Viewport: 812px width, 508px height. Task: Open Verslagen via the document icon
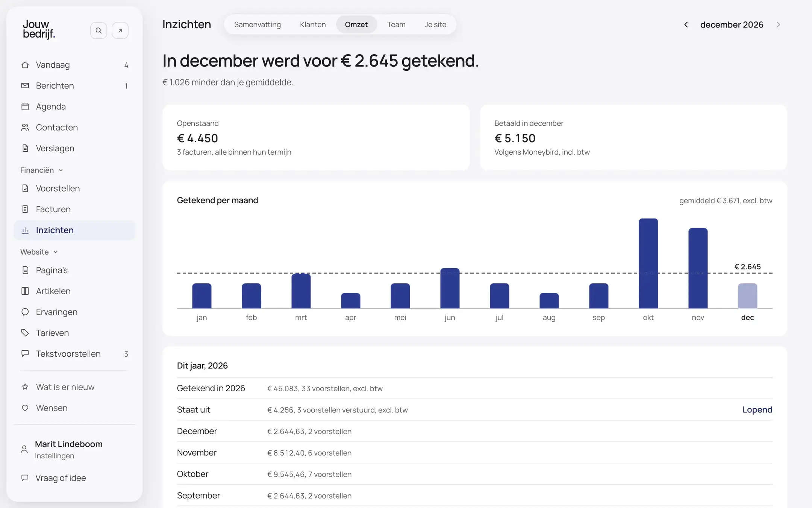click(25, 148)
